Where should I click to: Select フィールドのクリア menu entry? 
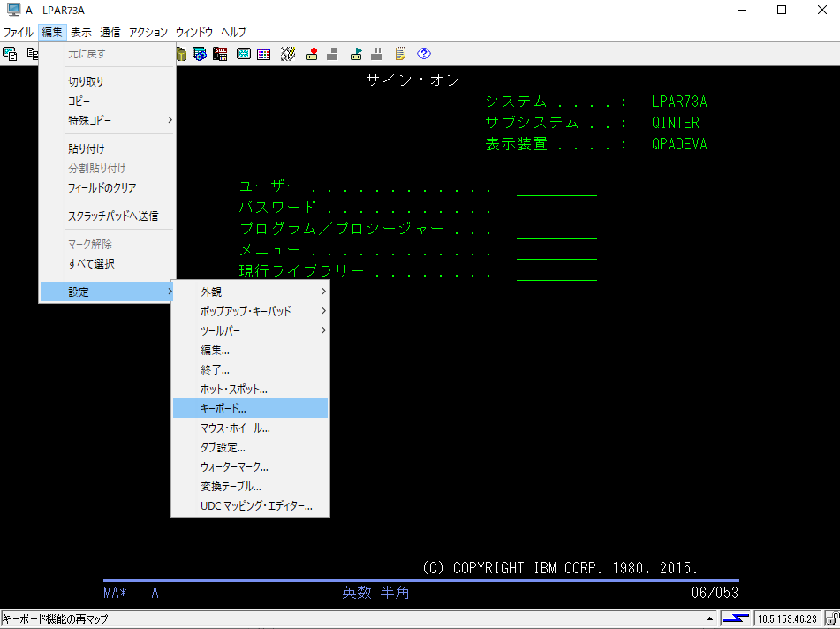click(x=108, y=187)
